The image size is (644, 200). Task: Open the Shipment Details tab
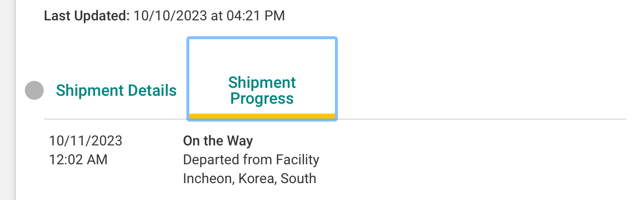[116, 90]
